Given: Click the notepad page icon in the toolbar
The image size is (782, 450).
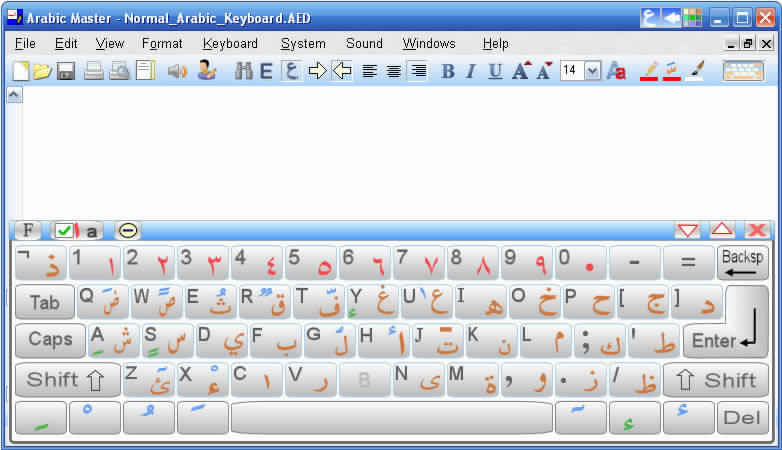Looking at the screenshot, I should pyautogui.click(x=146, y=71).
